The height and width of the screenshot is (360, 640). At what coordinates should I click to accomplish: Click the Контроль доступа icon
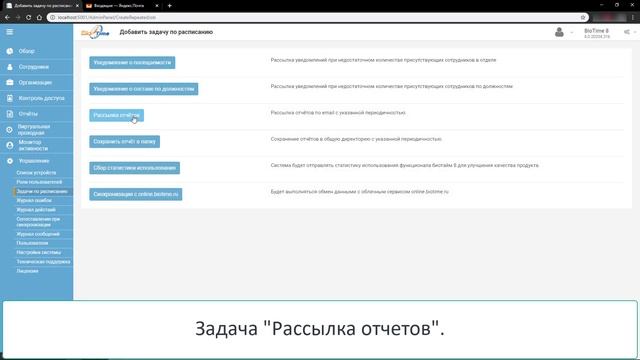[10, 98]
